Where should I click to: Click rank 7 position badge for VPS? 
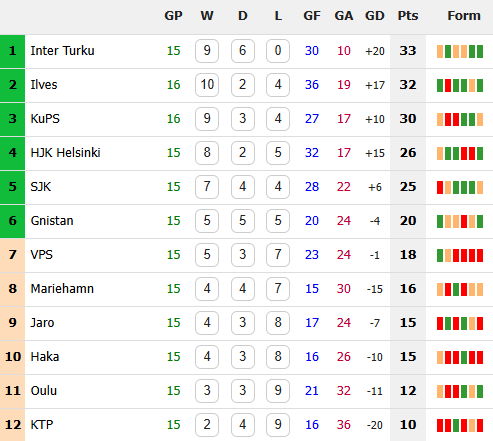pyautogui.click(x=12, y=255)
